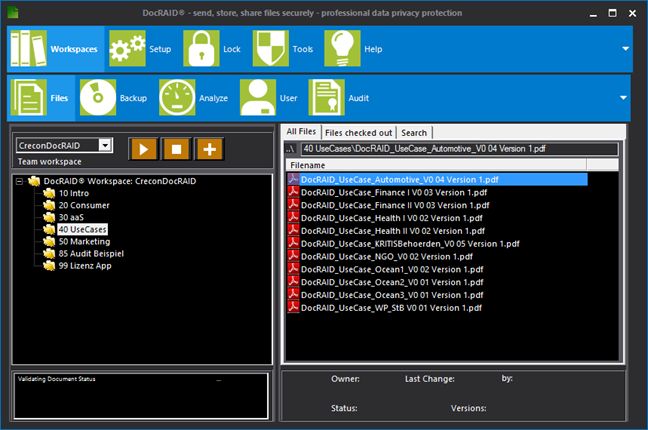This screenshot has width=648, height=430.
Task: Click PDF icon of KRITISBehoerden file
Action: [x=293, y=243]
